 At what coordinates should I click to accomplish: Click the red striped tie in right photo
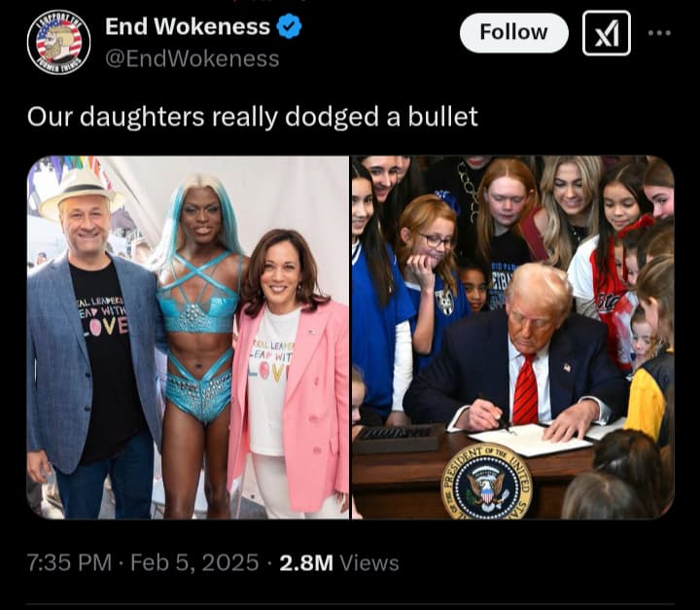point(525,389)
